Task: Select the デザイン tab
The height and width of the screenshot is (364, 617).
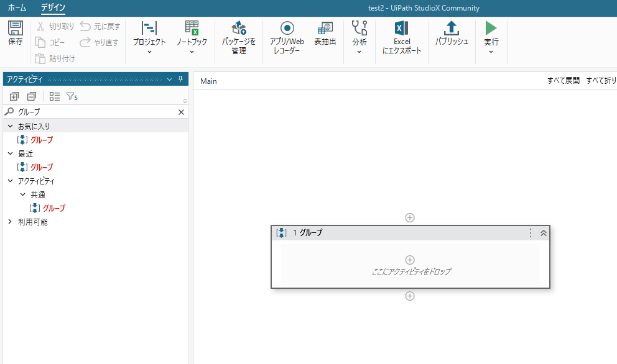Action: (53, 8)
